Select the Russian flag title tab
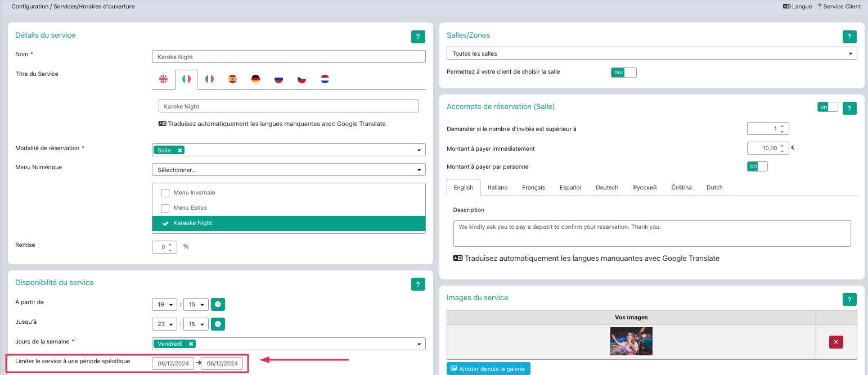Screen dimensions: 868x375 [x=278, y=79]
